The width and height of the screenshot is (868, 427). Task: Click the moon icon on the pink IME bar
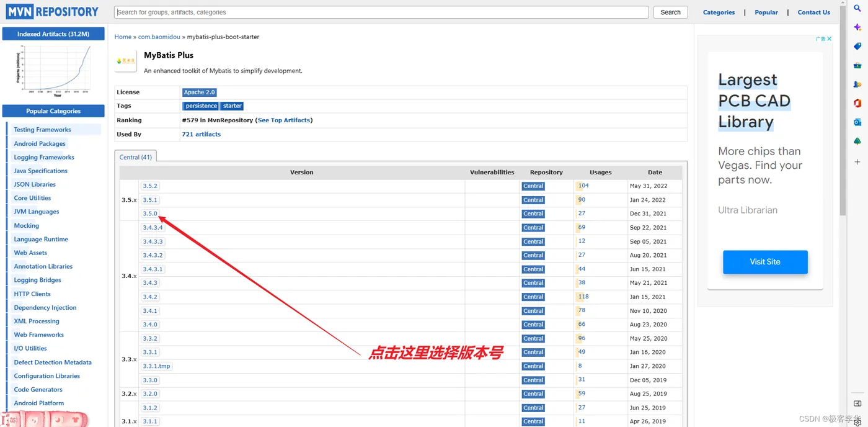click(57, 420)
